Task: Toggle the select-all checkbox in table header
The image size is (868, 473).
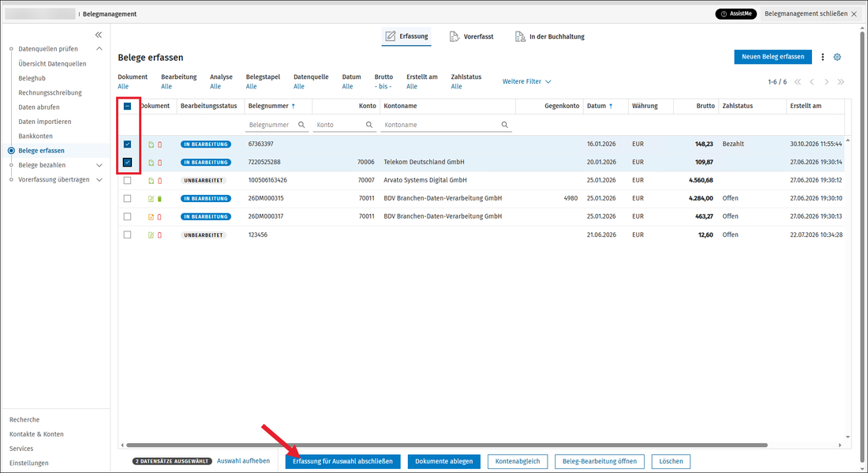Action: (x=127, y=107)
